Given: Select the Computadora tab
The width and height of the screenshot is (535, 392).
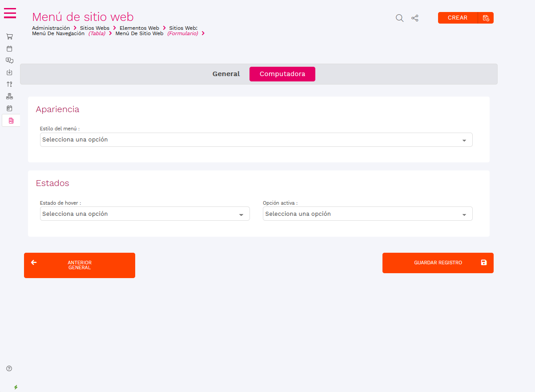Looking at the screenshot, I should (282, 74).
